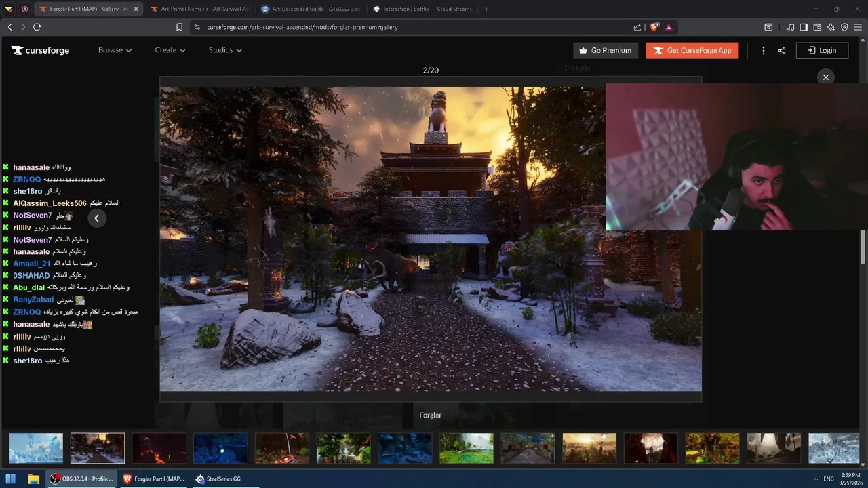868x488 pixels.
Task: Toggle the browser sidebar panel icon
Action: (x=804, y=27)
